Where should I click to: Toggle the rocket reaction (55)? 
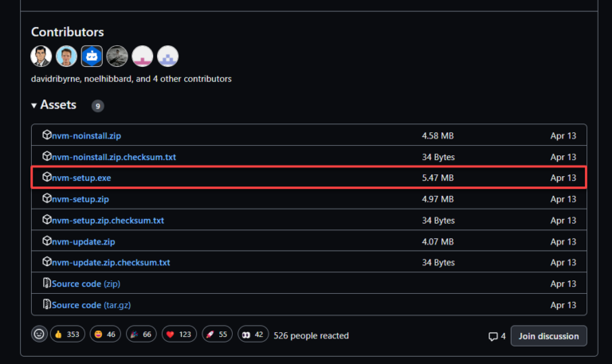217,335
